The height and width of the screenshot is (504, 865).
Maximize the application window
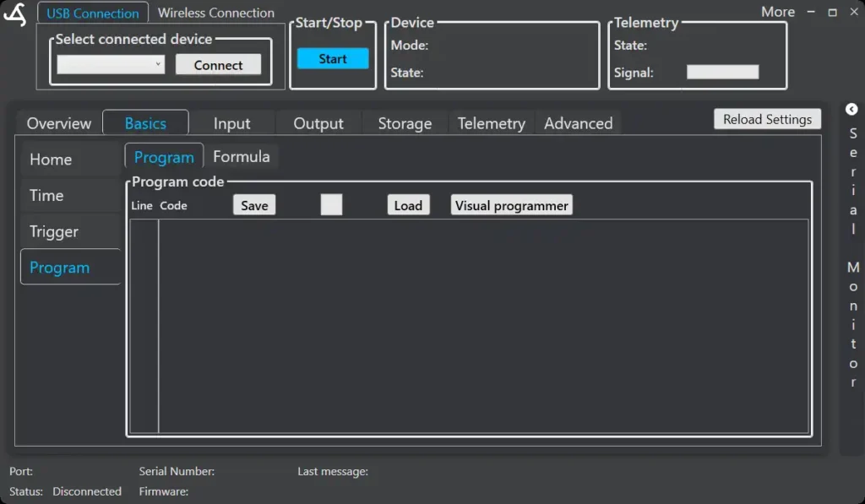pos(832,12)
